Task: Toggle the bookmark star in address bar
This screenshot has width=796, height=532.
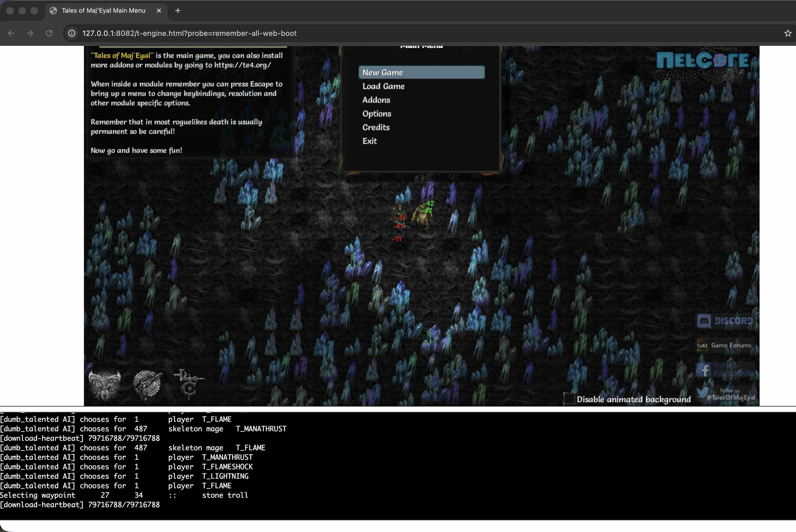Action: [x=787, y=33]
